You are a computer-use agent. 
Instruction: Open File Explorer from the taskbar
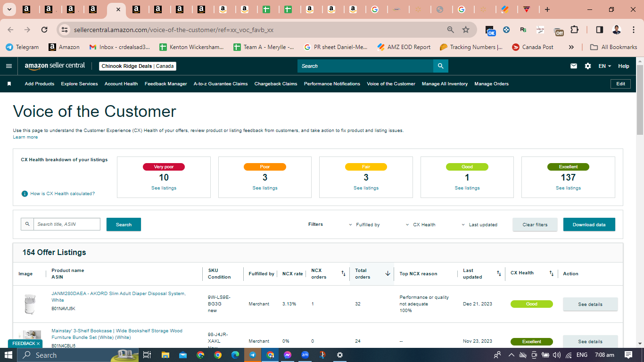[x=165, y=355]
